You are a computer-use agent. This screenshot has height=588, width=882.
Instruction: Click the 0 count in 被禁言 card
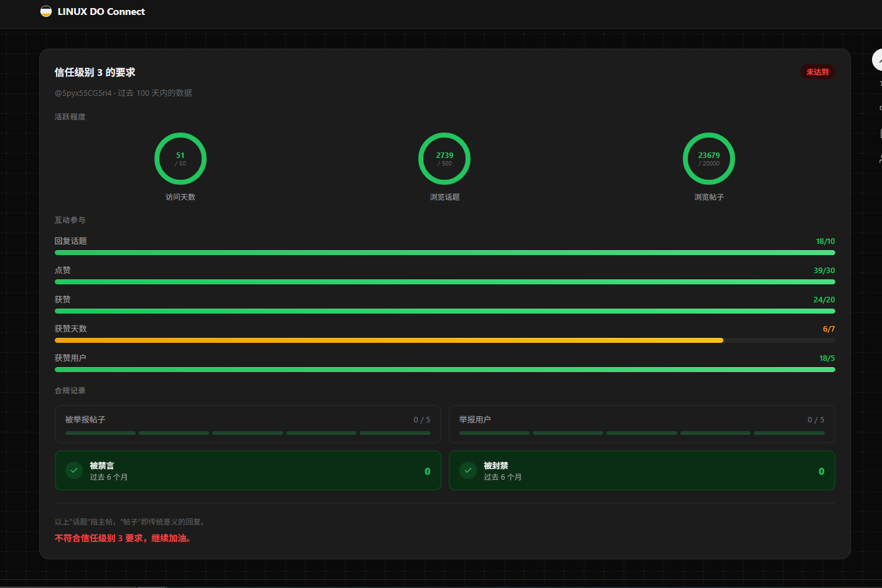(428, 472)
